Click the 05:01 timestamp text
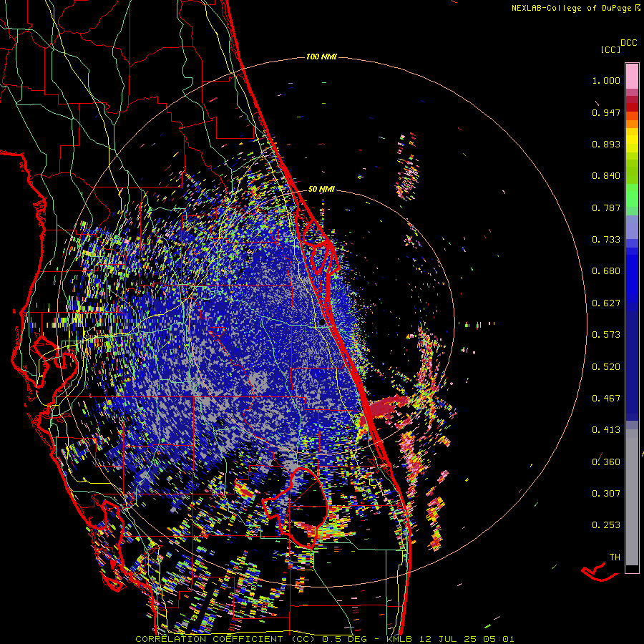This screenshot has height=644, width=644. point(498,639)
